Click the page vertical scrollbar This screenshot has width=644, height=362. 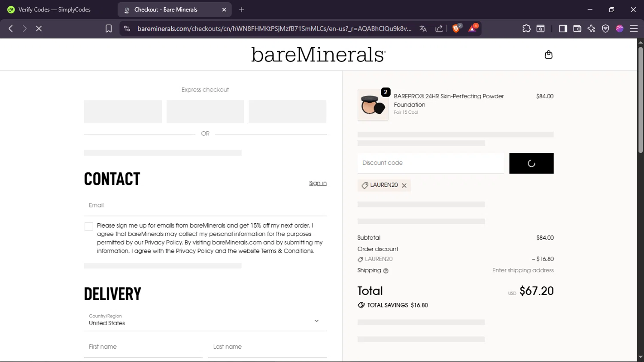[x=641, y=100]
